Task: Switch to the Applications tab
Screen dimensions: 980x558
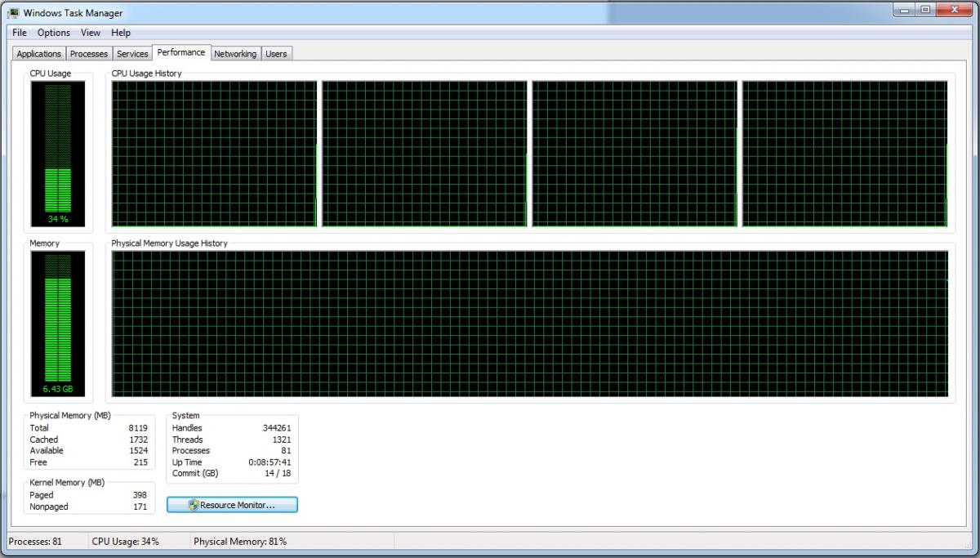Action: [x=39, y=54]
